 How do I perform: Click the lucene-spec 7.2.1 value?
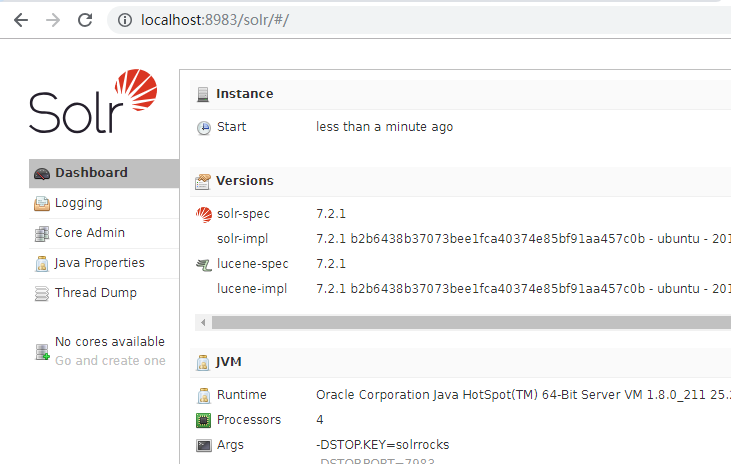[331, 264]
